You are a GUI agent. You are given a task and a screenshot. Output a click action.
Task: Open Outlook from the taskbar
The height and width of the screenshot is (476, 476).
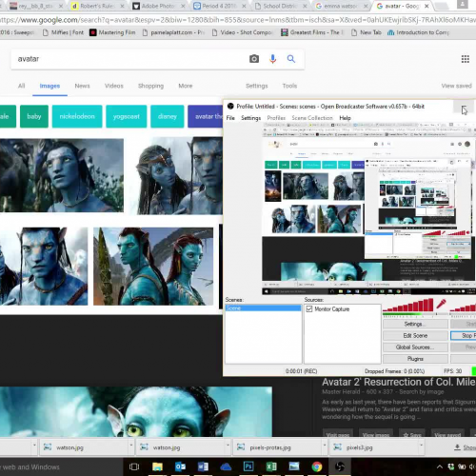180,466
